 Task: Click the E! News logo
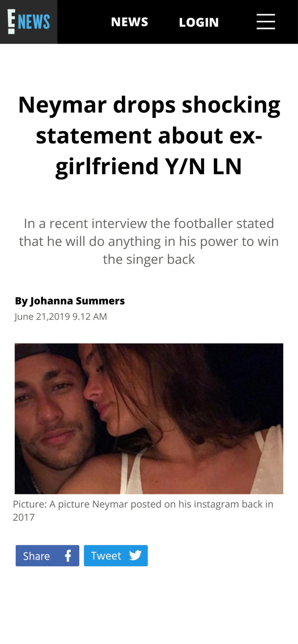[x=29, y=22]
